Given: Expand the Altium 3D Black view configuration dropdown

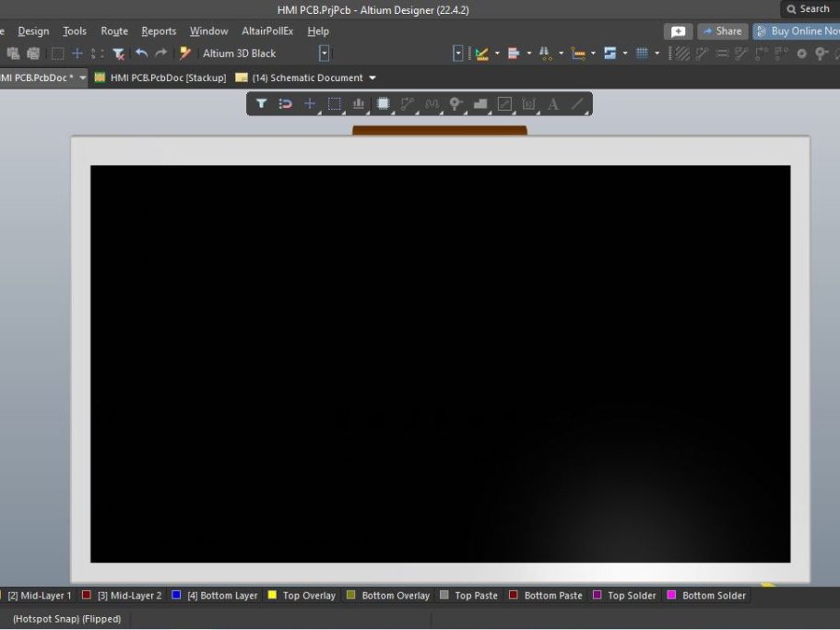Looking at the screenshot, I should click(325, 53).
